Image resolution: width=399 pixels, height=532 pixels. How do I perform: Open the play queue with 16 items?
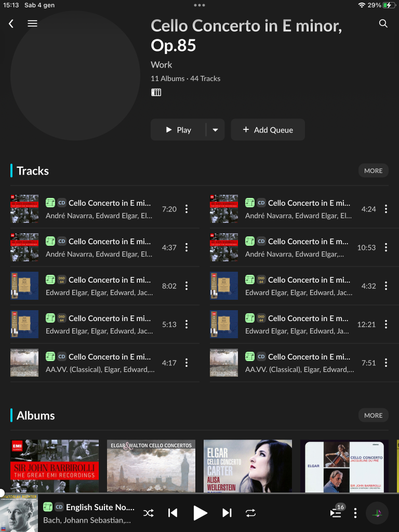point(337,512)
